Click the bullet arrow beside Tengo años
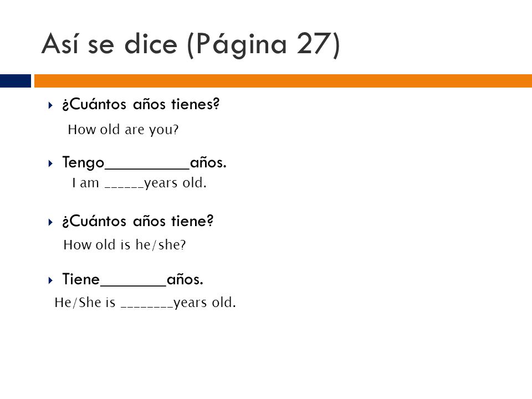This screenshot has width=532, height=399. coord(50,163)
